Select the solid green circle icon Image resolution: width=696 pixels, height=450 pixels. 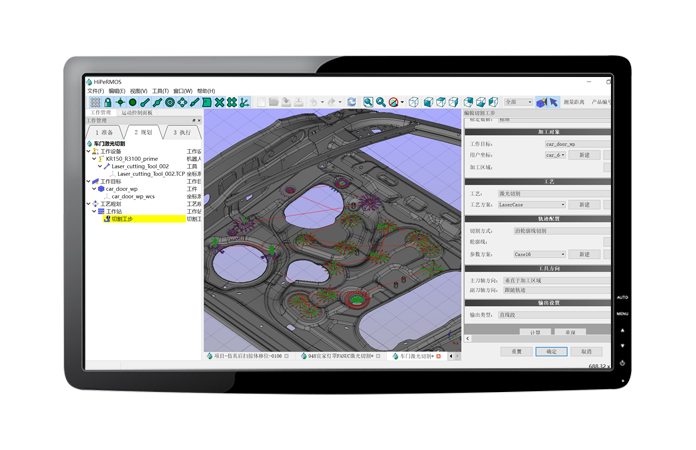click(132, 103)
